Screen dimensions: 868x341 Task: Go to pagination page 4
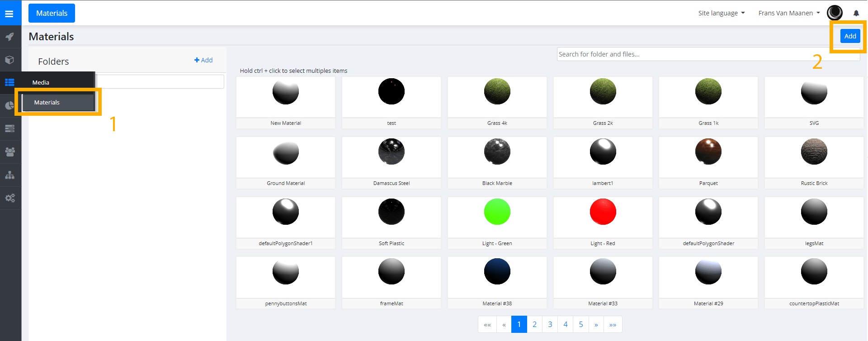(566, 324)
